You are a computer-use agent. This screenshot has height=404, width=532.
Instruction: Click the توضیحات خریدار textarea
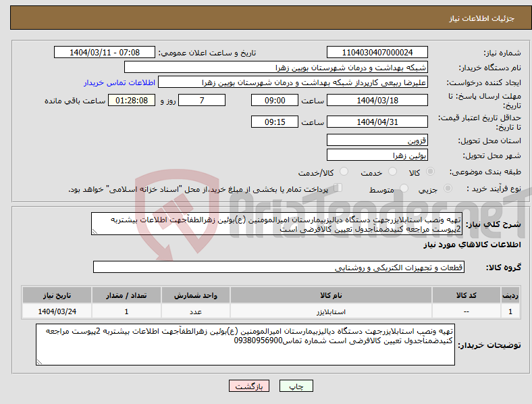pos(245,345)
